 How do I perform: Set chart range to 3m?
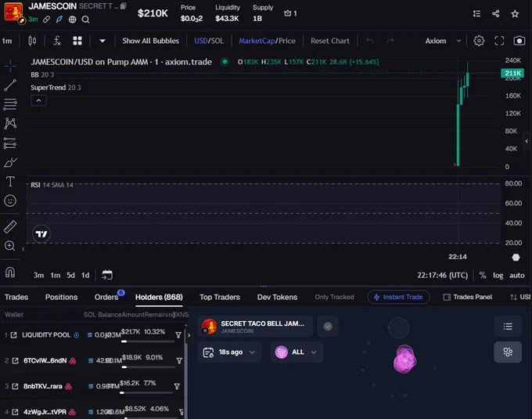click(x=38, y=276)
